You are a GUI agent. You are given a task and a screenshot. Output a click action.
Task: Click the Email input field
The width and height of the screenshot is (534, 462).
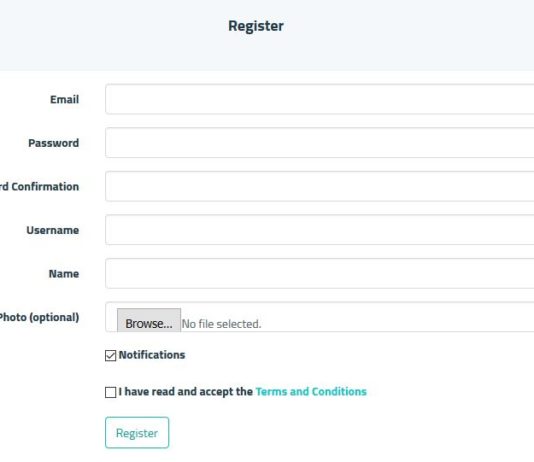coord(319,99)
